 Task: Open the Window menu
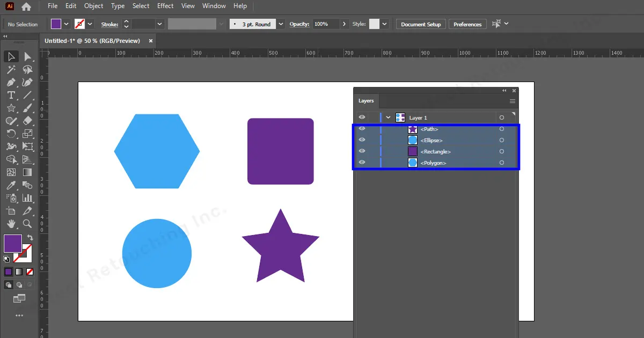pyautogui.click(x=214, y=6)
